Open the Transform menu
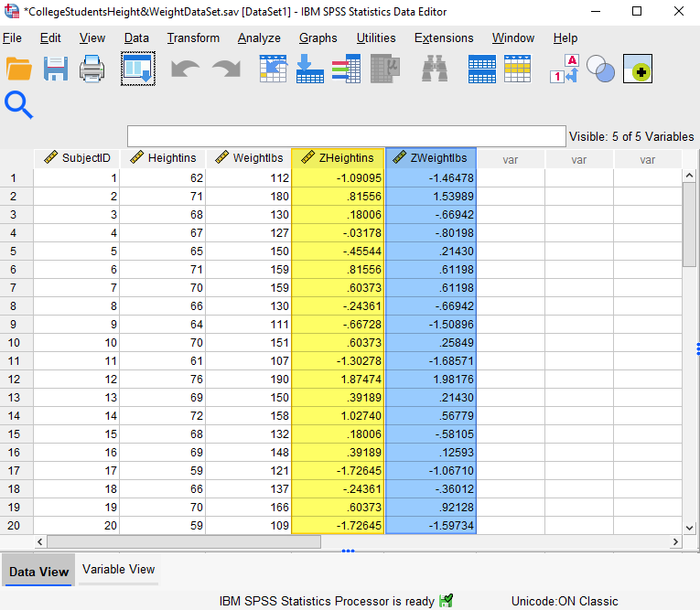 [x=193, y=38]
